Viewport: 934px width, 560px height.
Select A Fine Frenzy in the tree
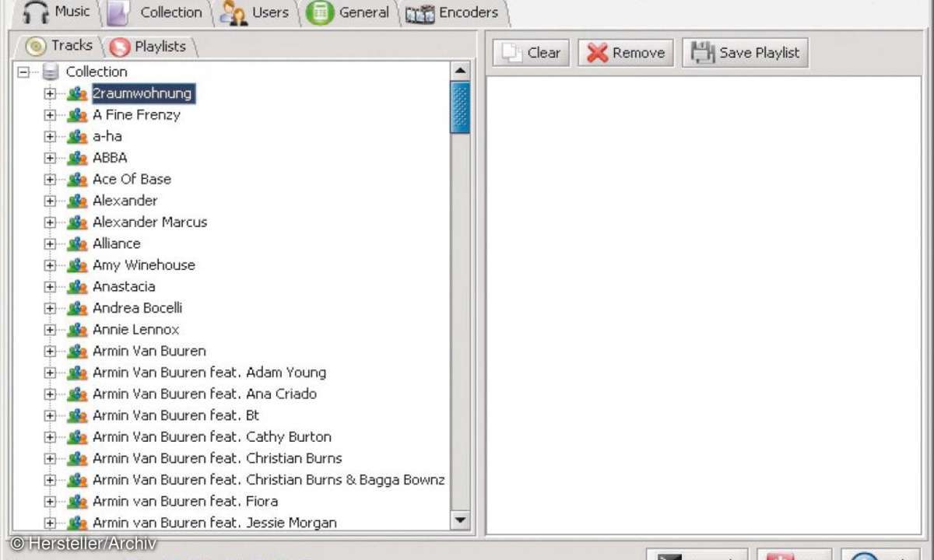click(x=136, y=115)
